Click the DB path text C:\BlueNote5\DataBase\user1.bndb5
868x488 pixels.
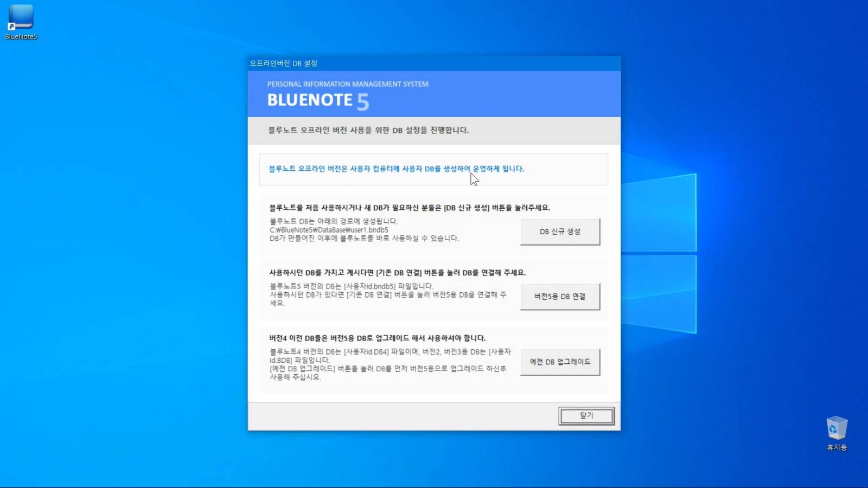[329, 230]
